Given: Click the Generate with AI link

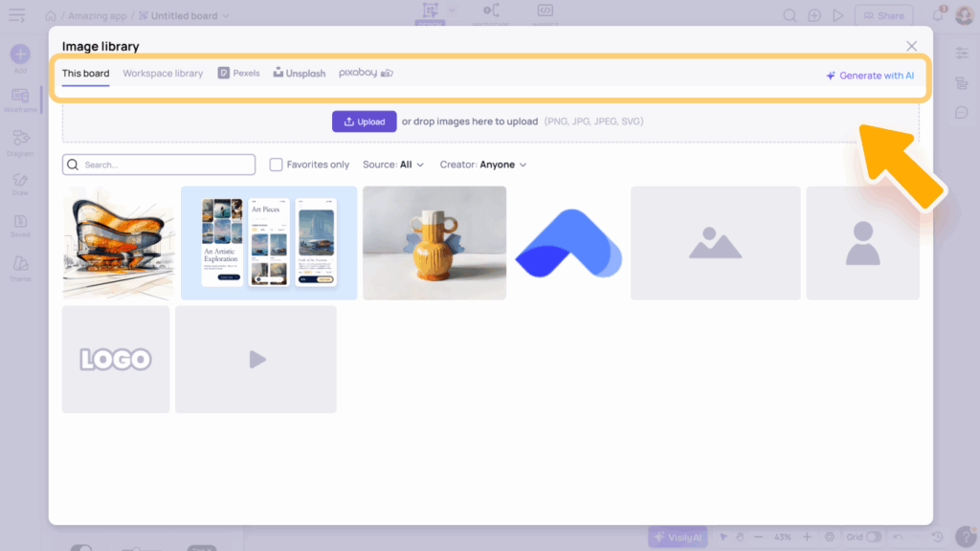Looking at the screenshot, I should (870, 76).
